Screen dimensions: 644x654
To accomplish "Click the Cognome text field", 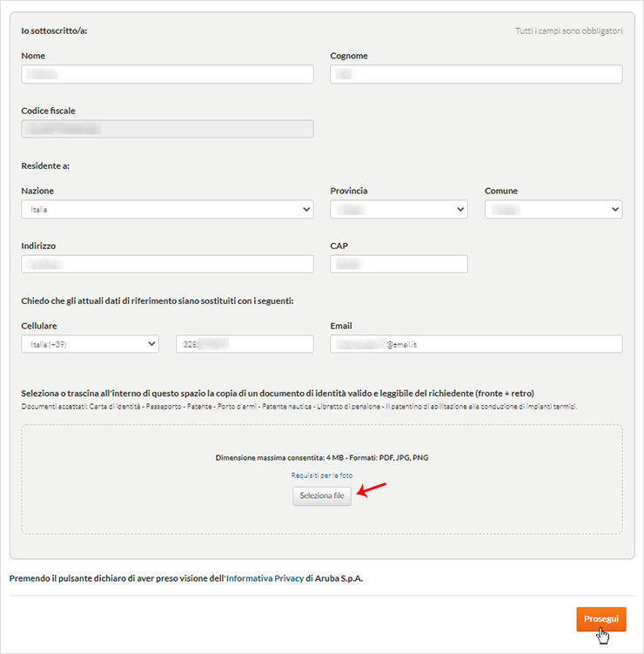I will [x=476, y=74].
